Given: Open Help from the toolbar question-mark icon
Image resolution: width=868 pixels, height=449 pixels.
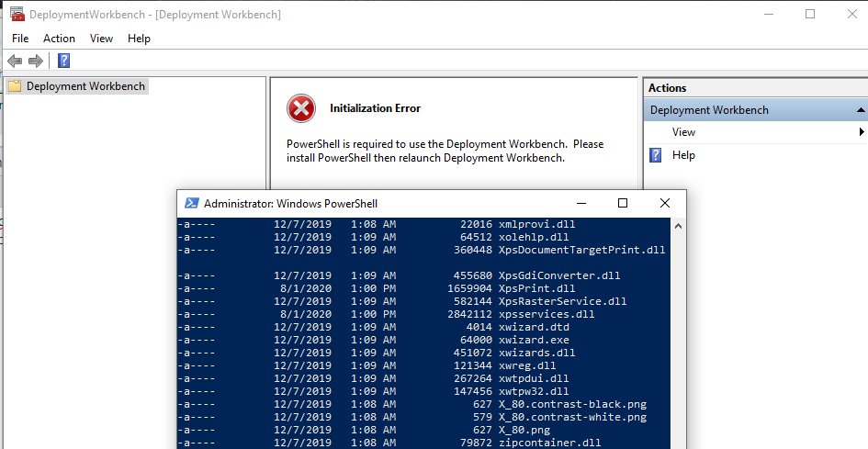Looking at the screenshot, I should [x=63, y=61].
